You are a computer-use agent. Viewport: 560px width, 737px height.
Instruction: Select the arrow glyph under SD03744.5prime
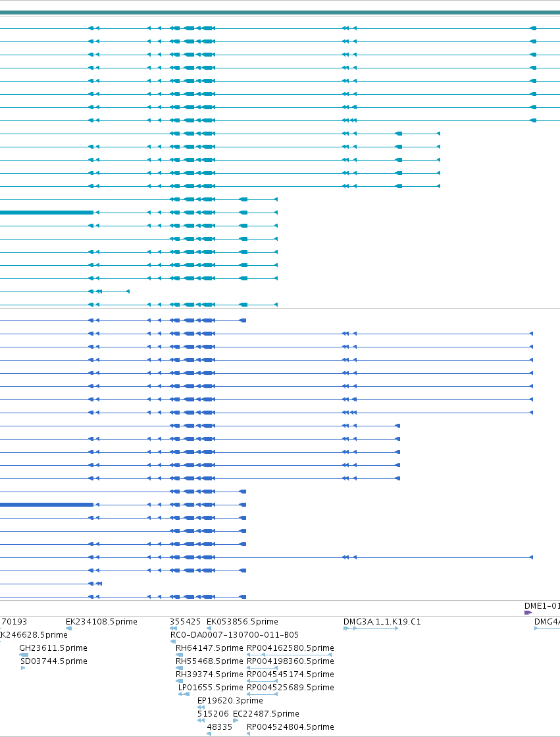click(23, 668)
